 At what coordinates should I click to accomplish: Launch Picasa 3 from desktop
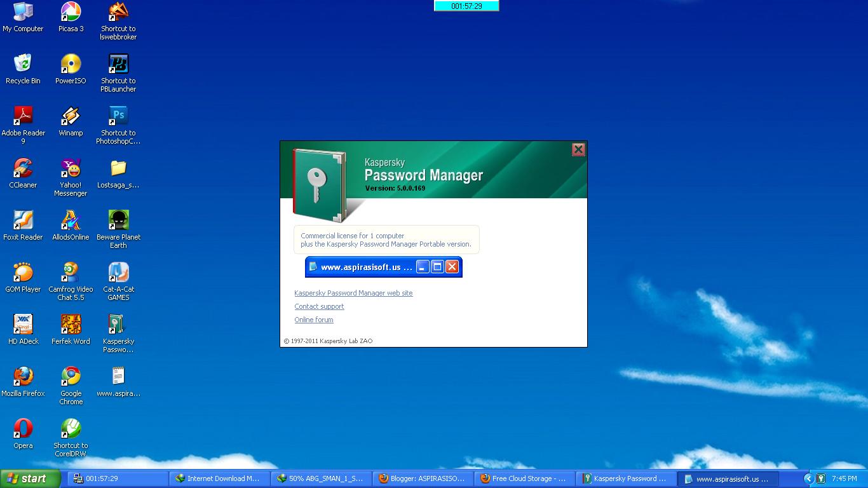tap(71, 17)
